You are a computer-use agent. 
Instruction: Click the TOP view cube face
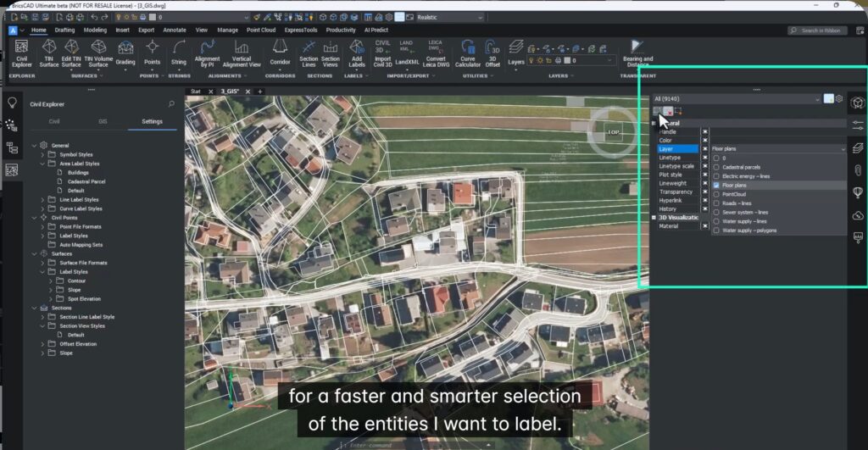pos(613,132)
